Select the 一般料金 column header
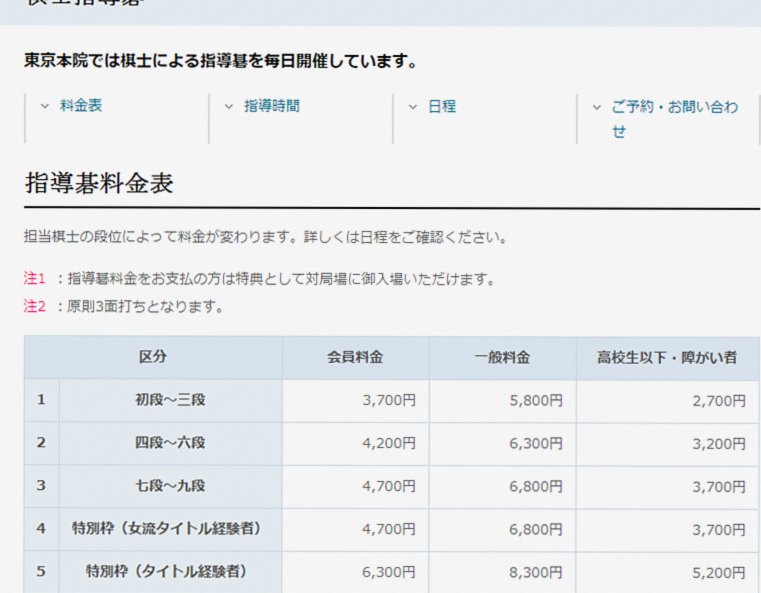This screenshot has width=761, height=593. [502, 358]
